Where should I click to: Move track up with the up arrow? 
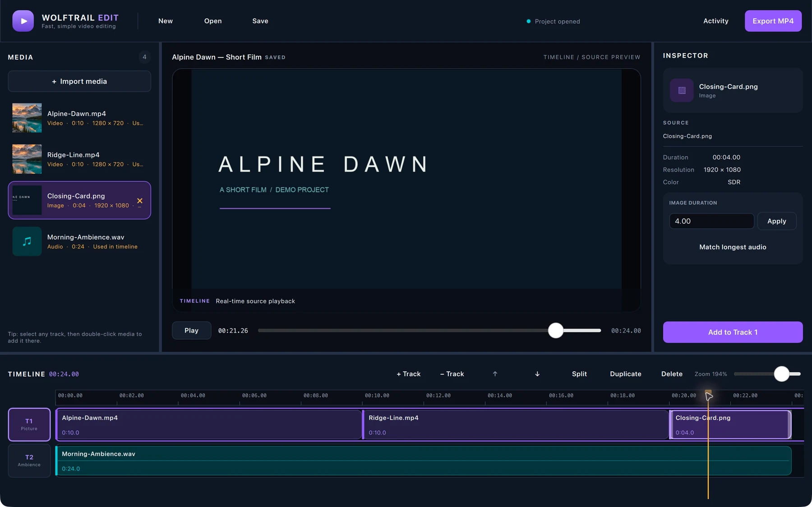pyautogui.click(x=495, y=374)
